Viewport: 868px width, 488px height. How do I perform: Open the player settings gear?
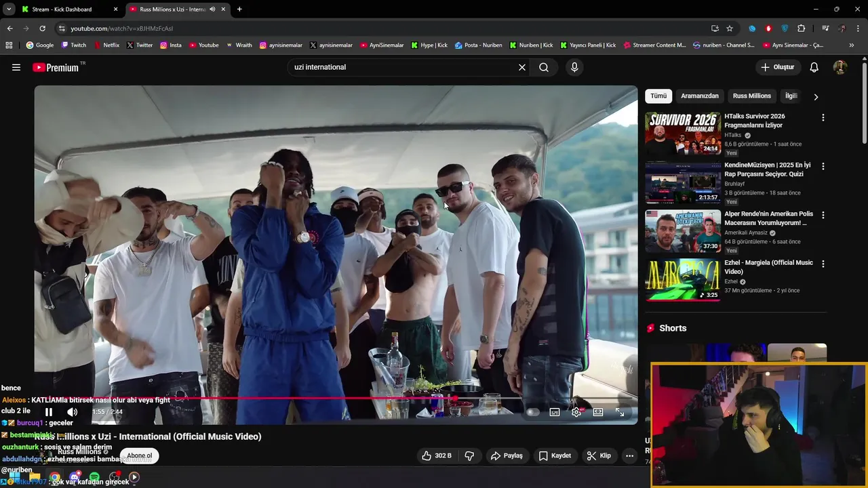[576, 412]
